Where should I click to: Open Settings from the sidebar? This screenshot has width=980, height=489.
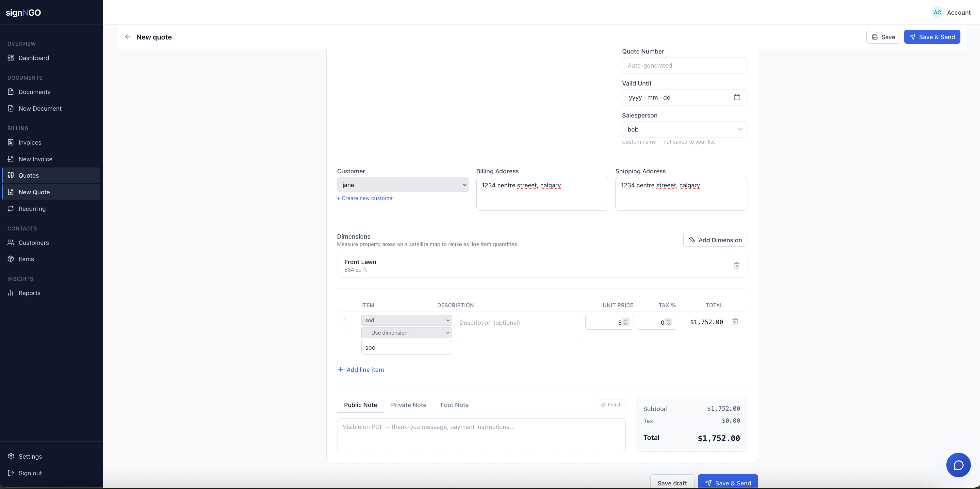tap(51, 456)
